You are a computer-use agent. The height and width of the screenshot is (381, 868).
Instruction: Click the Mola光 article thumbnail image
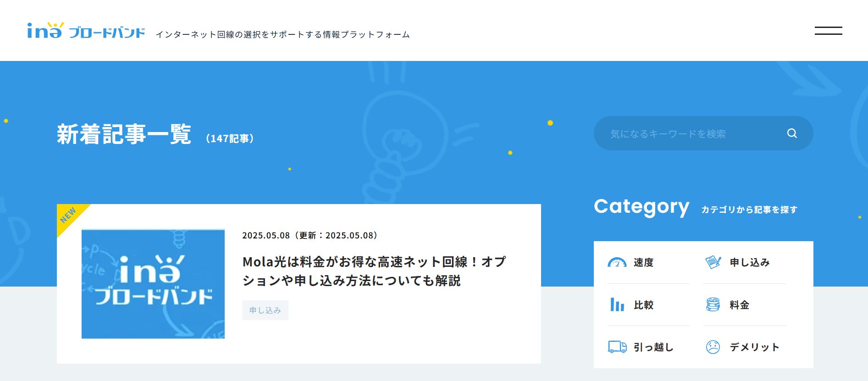[153, 284]
